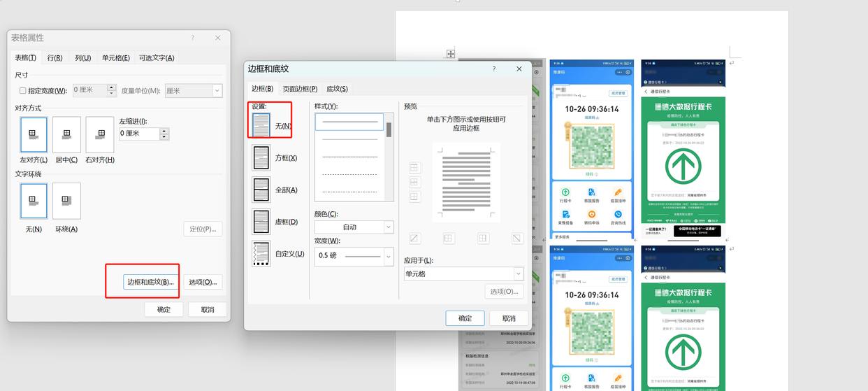
Task: Toggle the bottom border button in preview
Action: [x=414, y=197]
